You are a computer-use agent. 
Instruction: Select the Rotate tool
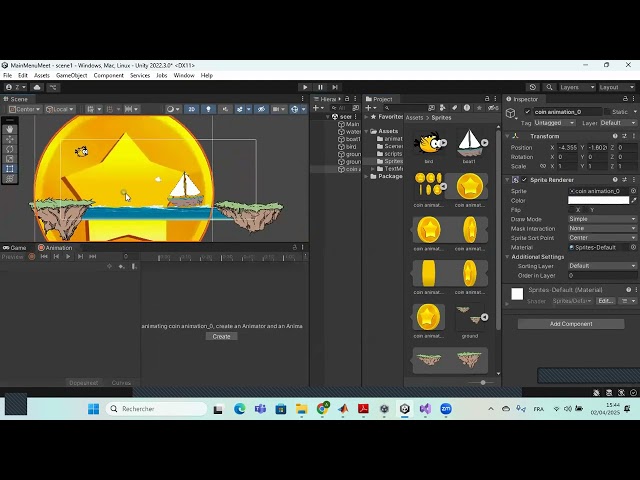click(x=10, y=149)
